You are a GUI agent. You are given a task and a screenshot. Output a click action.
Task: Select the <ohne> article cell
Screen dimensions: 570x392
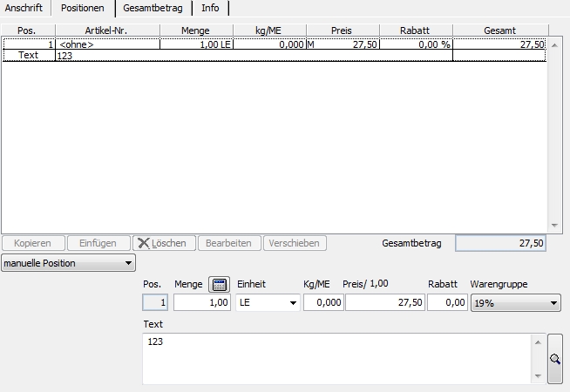pos(107,44)
